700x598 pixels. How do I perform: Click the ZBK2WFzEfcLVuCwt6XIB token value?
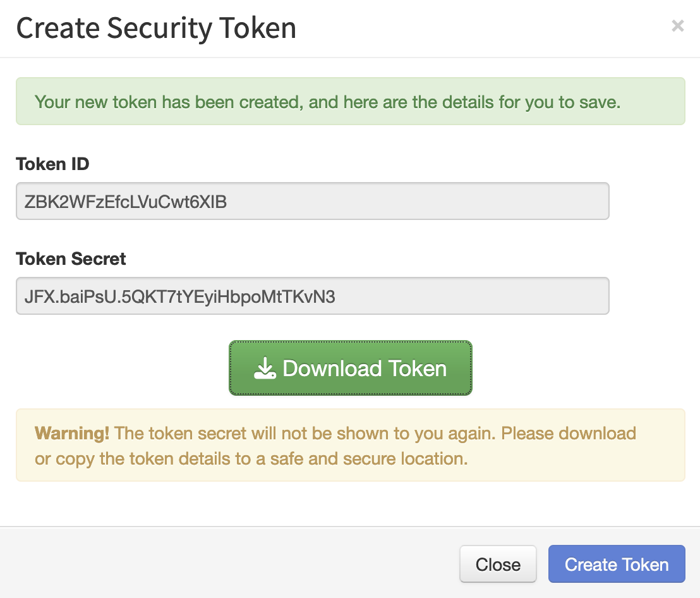126,202
